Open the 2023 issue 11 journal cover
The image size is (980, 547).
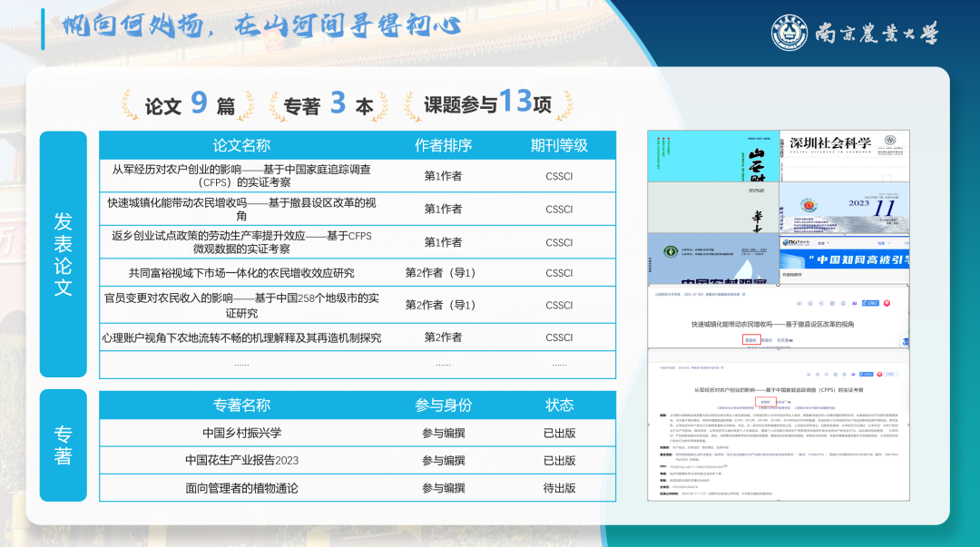(x=844, y=208)
